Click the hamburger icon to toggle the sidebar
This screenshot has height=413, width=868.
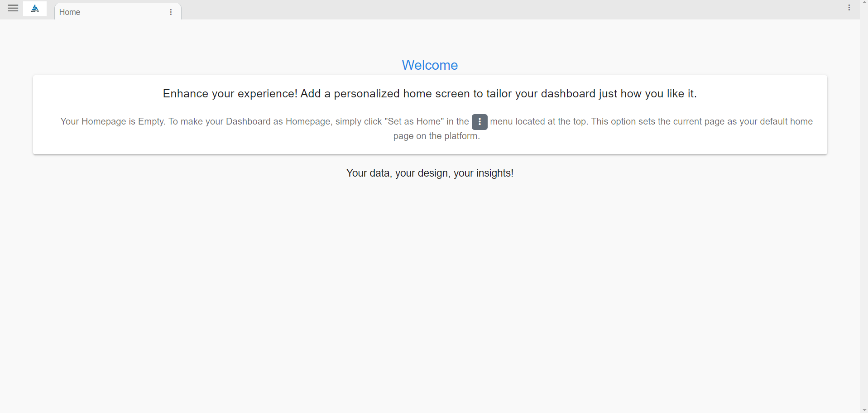pyautogui.click(x=13, y=8)
